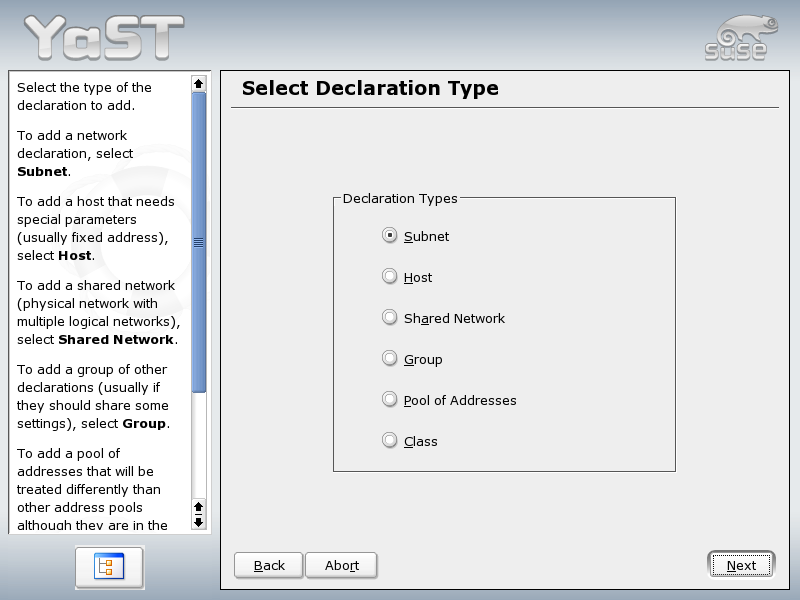Click bold 'Subnet' in help text

click(x=42, y=171)
